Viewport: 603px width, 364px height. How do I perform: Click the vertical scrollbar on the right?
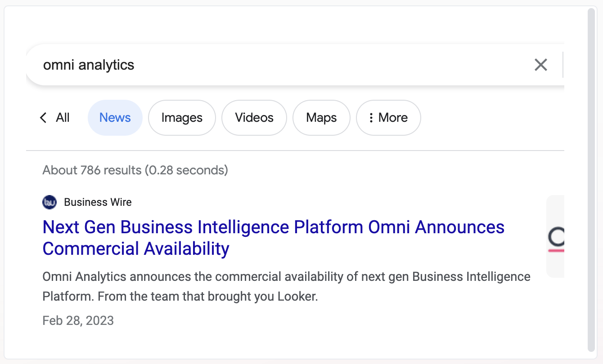point(591,180)
